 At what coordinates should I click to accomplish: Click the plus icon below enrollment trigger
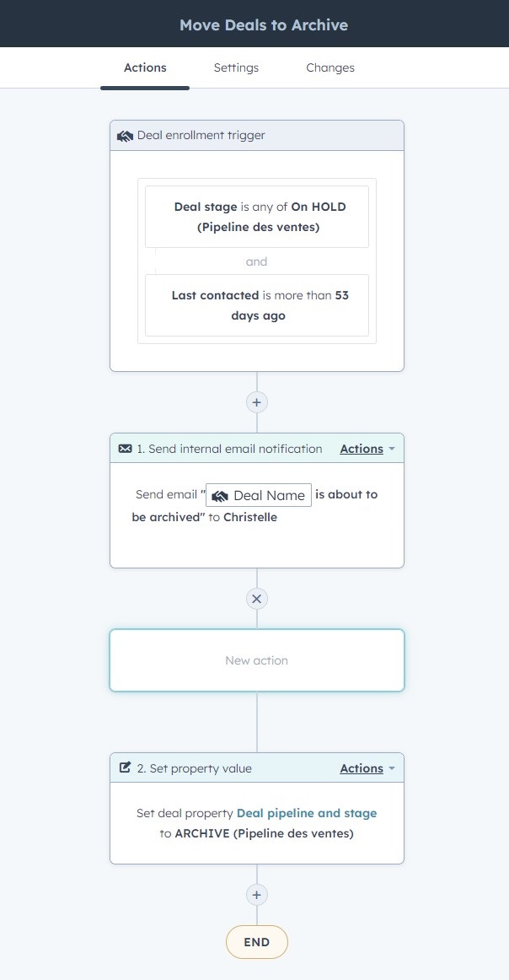pos(257,402)
